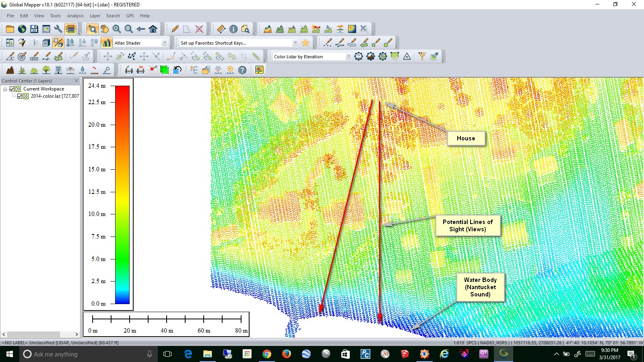Toggle the Current Workspace checkbox

tap(12, 89)
